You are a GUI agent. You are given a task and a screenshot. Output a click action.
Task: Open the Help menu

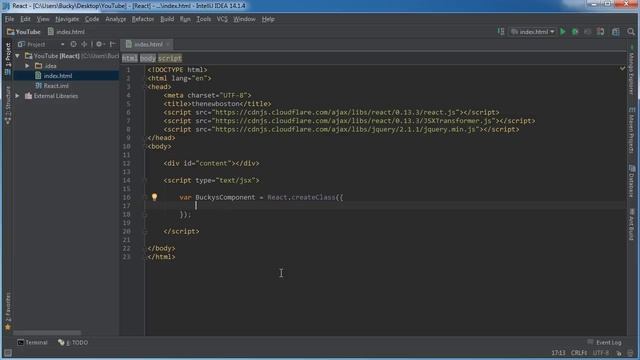coord(268,19)
